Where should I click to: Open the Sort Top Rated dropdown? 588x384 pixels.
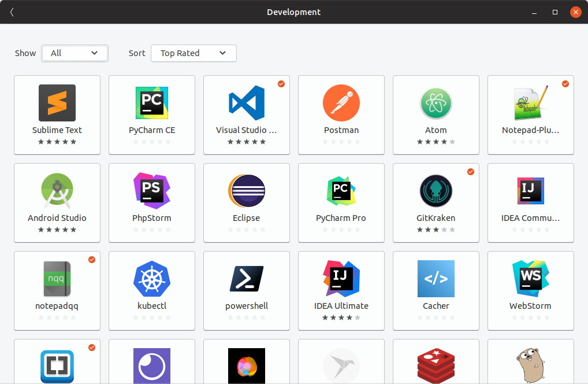(193, 53)
